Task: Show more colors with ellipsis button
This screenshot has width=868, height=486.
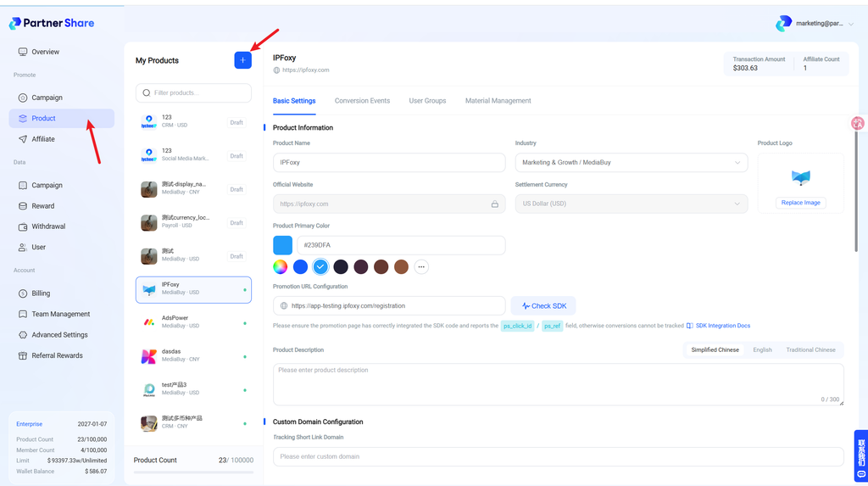Action: 421,266
